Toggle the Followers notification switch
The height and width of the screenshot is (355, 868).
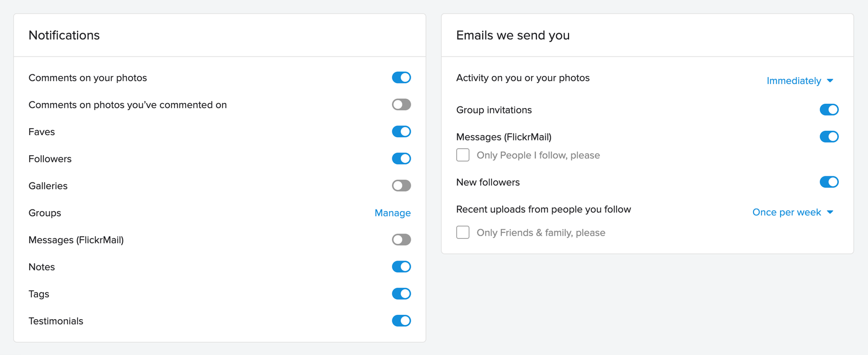[x=401, y=159]
